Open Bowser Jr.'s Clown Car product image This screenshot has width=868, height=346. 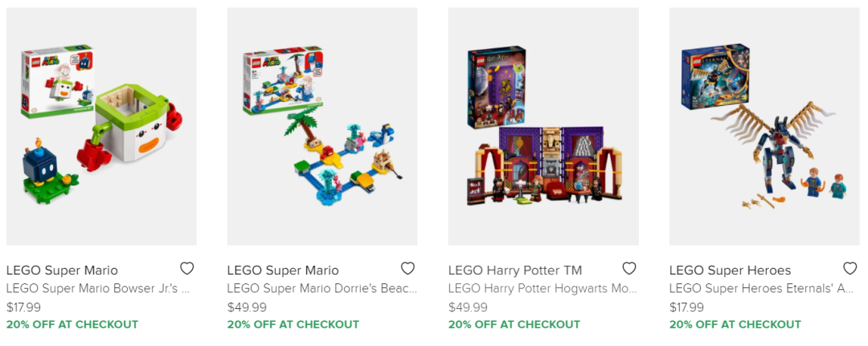pos(101,127)
